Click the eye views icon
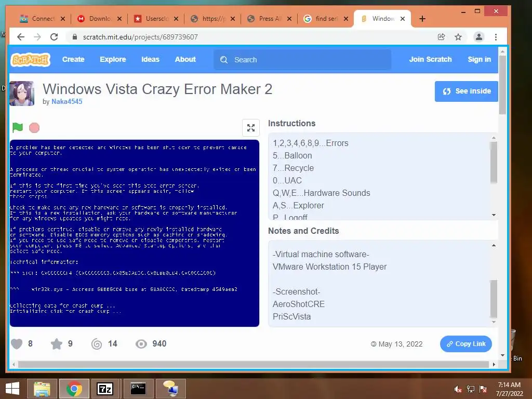Screen dimensions: 532x399 141,344
